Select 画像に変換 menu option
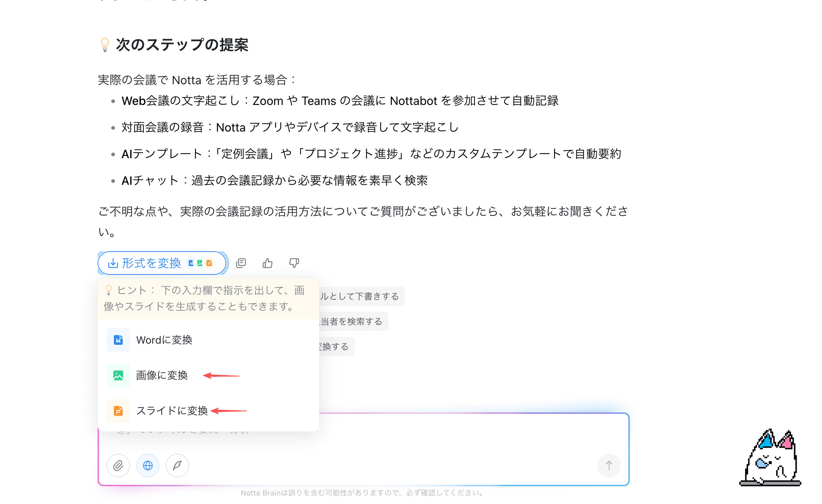This screenshot has width=822, height=504. [x=162, y=375]
